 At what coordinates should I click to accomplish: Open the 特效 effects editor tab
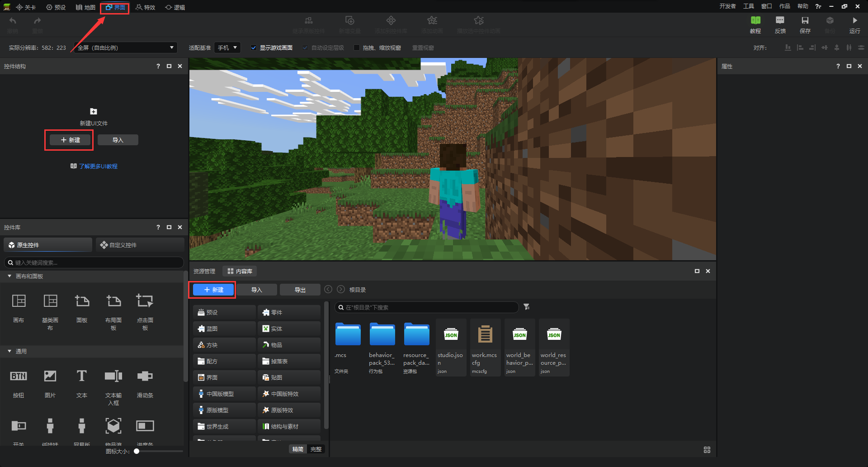pos(146,7)
